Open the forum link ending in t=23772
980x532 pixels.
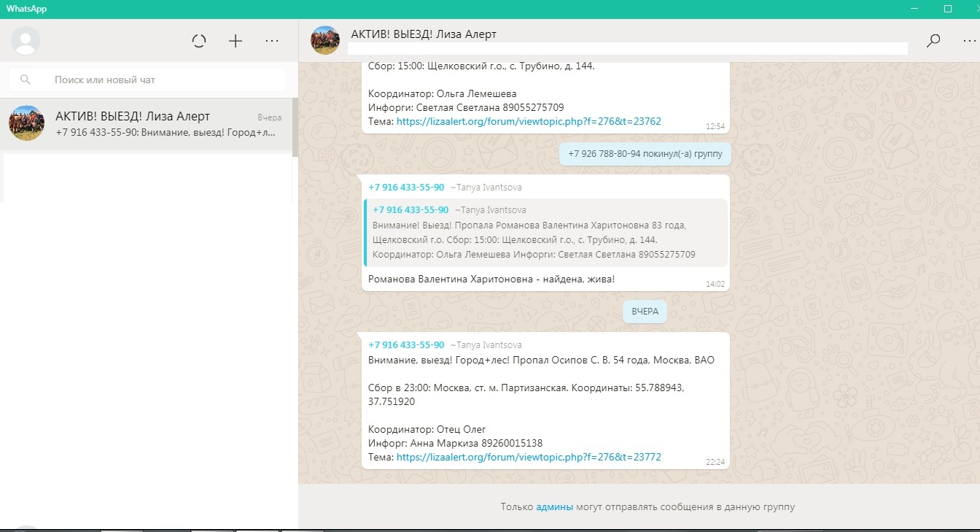[529, 458]
